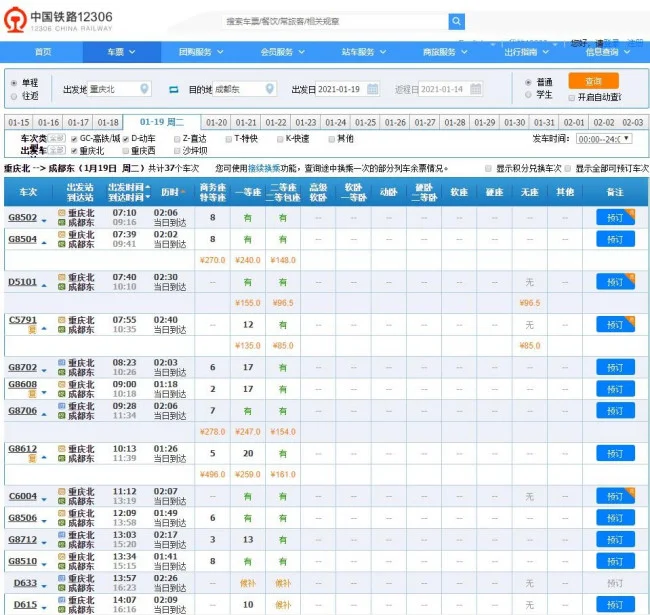Viewport: 650px width, 615px height.
Task: Click the 复 badge under C5791
Action: (32, 329)
